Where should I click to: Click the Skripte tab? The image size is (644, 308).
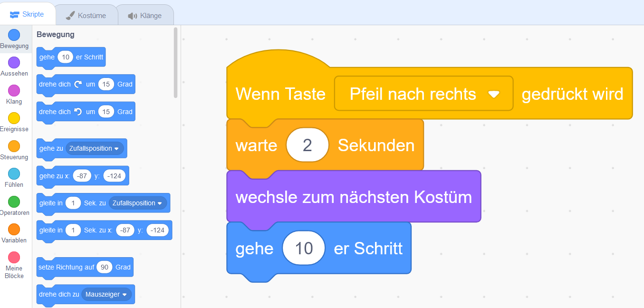click(x=27, y=14)
